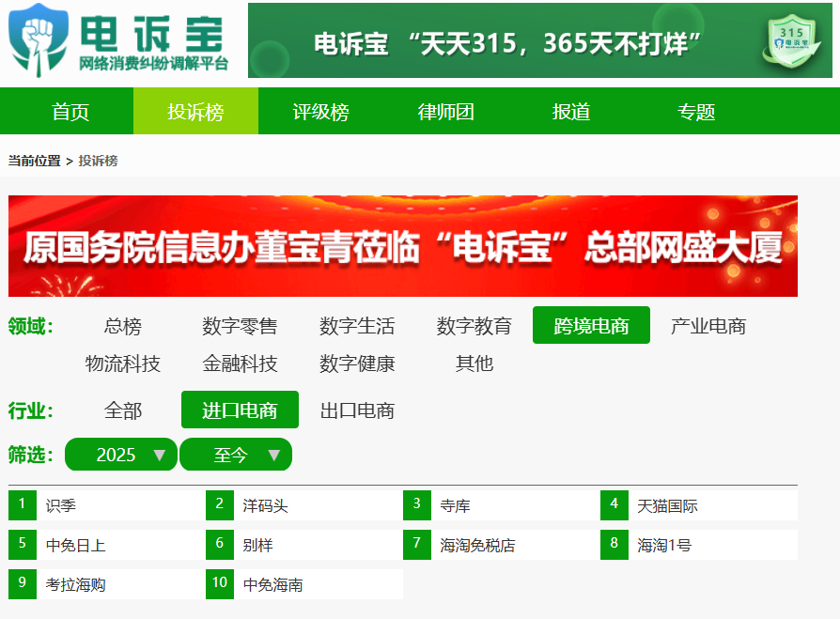This screenshot has width=840, height=619.
Task: Select 出口电商 industry filter
Action: click(x=357, y=410)
